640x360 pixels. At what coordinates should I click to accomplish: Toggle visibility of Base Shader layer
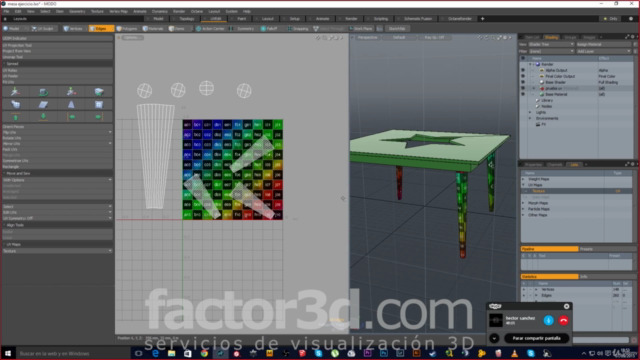pyautogui.click(x=523, y=82)
